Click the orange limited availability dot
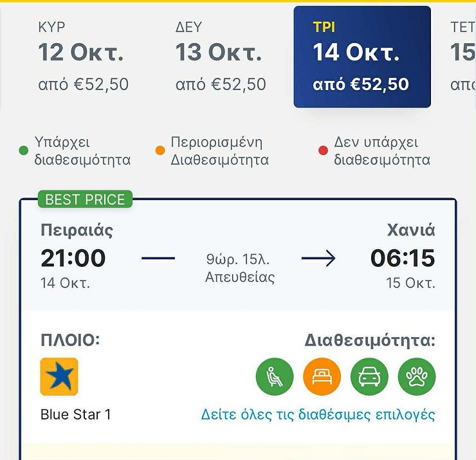This screenshot has height=460, width=476. (x=160, y=151)
